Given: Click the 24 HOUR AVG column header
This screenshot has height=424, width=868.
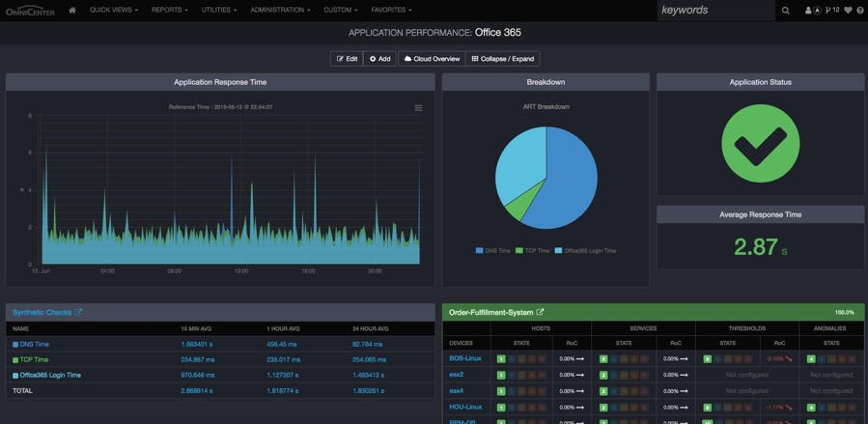Looking at the screenshot, I should click(x=371, y=328).
